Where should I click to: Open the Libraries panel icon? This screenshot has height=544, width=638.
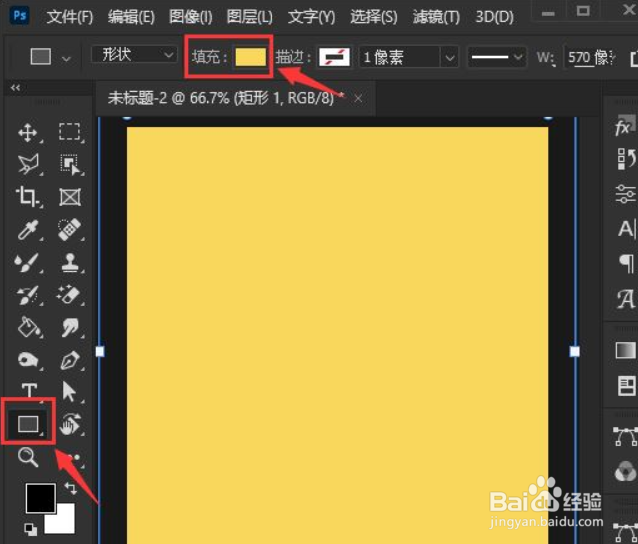626,386
